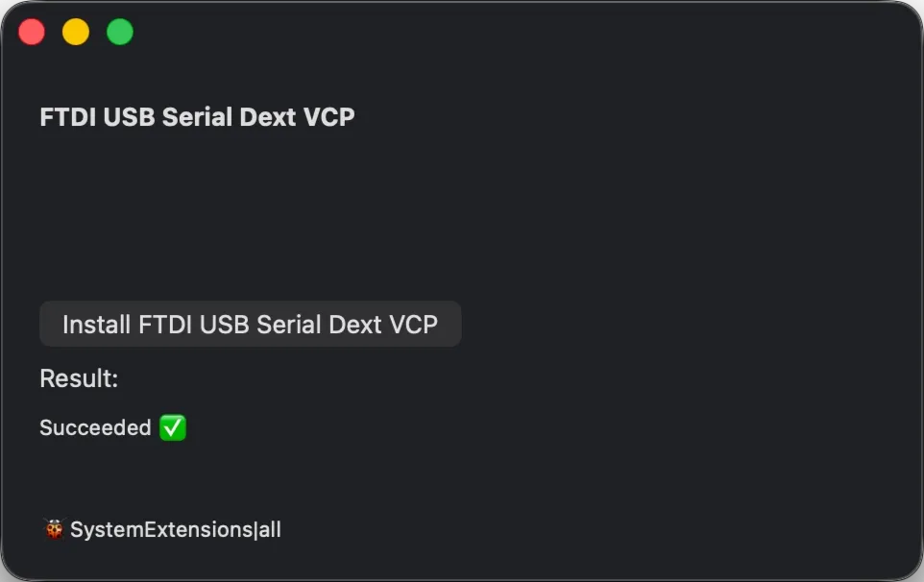Click the green checkmark success icon
The height and width of the screenshot is (582, 924).
point(173,427)
